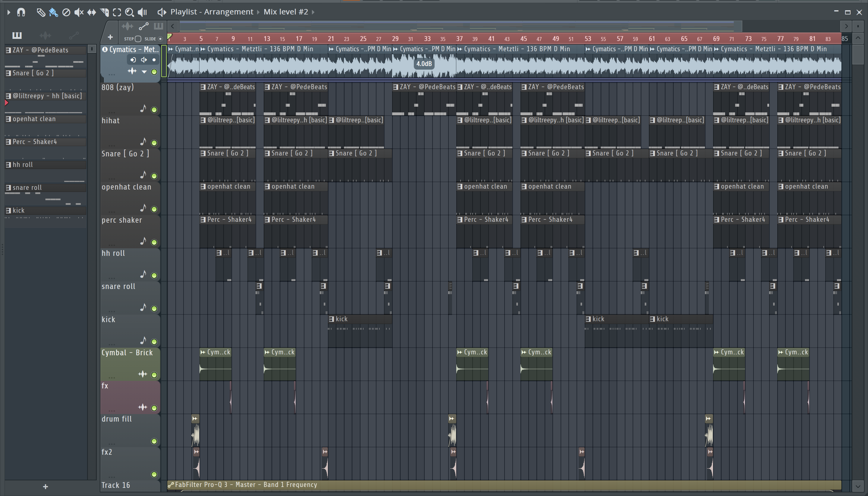868x496 pixels.
Task: Expand arrow after Mix level #2
Action: (313, 12)
